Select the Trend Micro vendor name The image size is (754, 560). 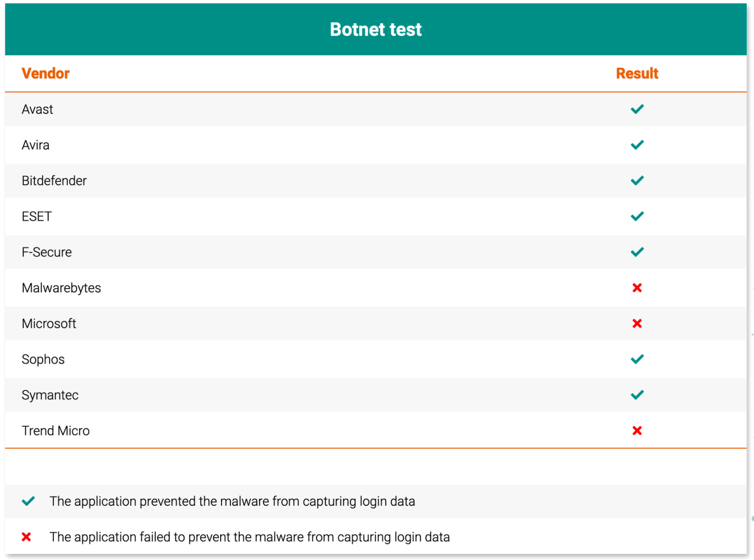pyautogui.click(x=55, y=431)
